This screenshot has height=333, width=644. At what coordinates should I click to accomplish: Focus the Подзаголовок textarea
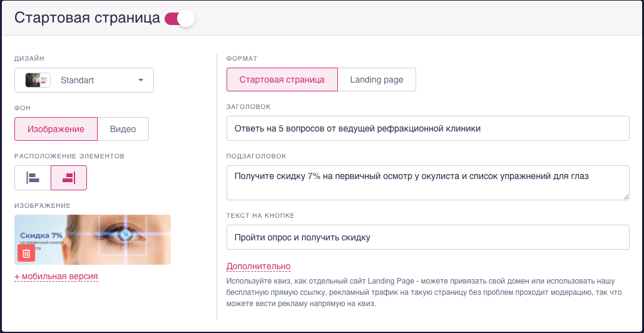(427, 183)
